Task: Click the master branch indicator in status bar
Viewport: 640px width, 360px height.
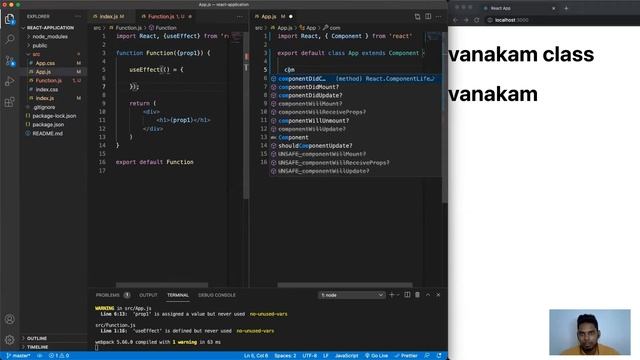Action: 18,356
